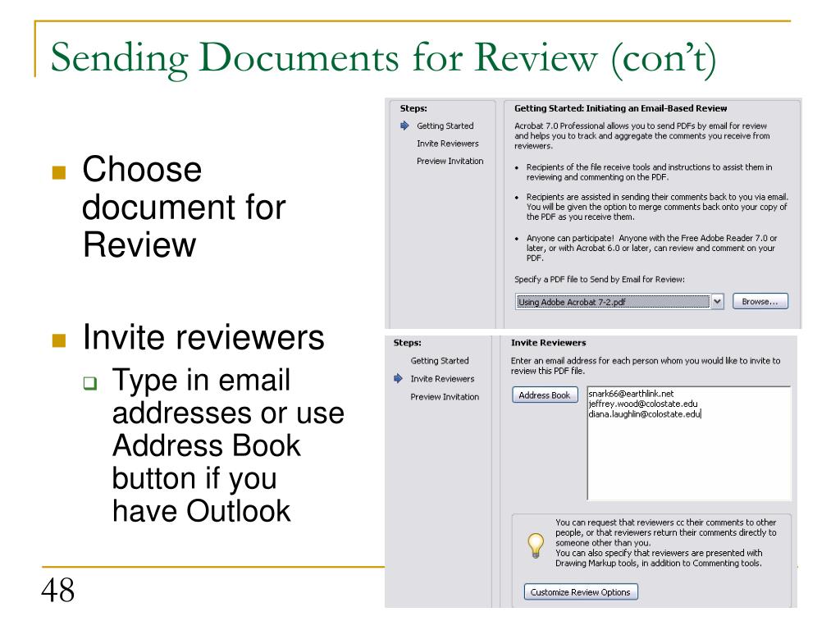Click the Specify a PDF file label
The image size is (840, 630).
pyautogui.click(x=600, y=280)
